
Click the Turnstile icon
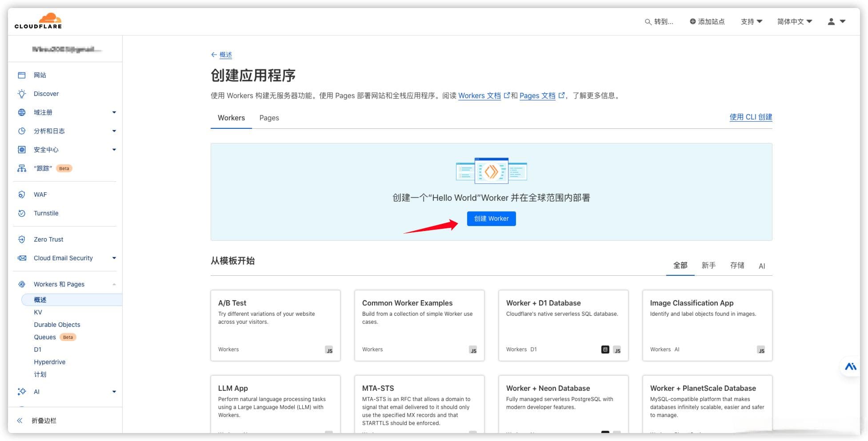[x=21, y=213]
